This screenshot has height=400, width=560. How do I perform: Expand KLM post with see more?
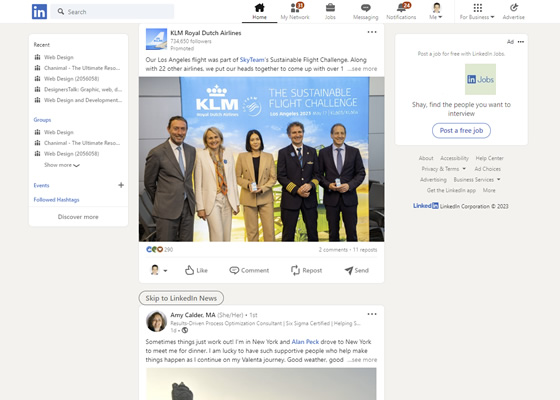click(363, 69)
